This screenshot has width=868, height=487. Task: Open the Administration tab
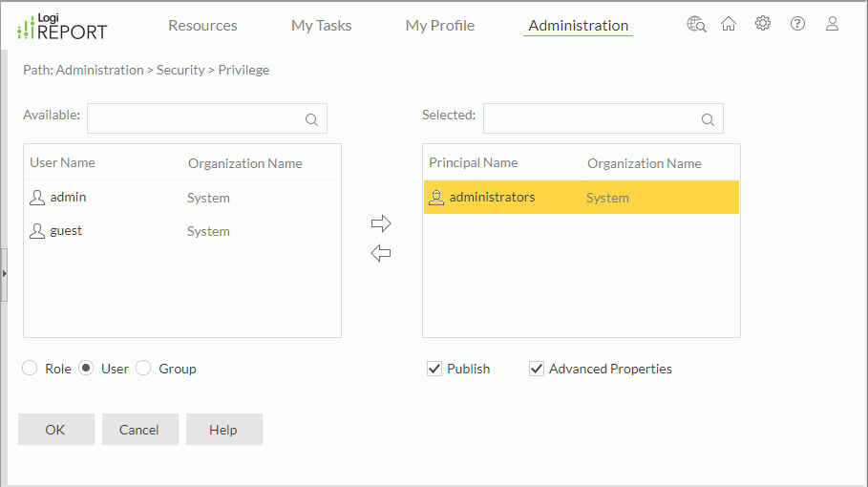[578, 26]
